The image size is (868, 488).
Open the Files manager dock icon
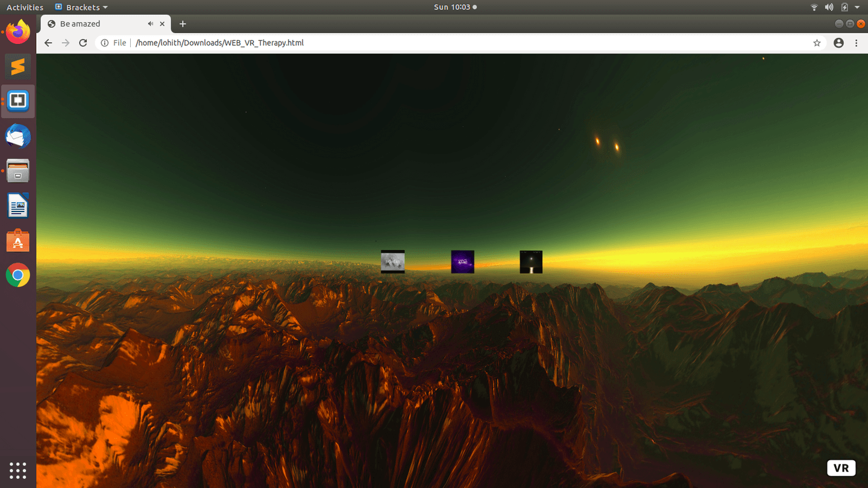pyautogui.click(x=18, y=171)
